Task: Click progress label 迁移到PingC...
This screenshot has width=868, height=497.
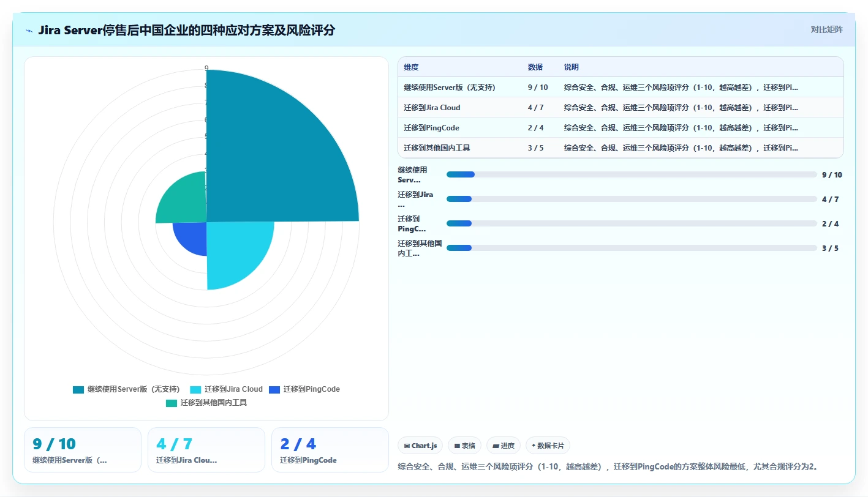Action: [x=412, y=224]
